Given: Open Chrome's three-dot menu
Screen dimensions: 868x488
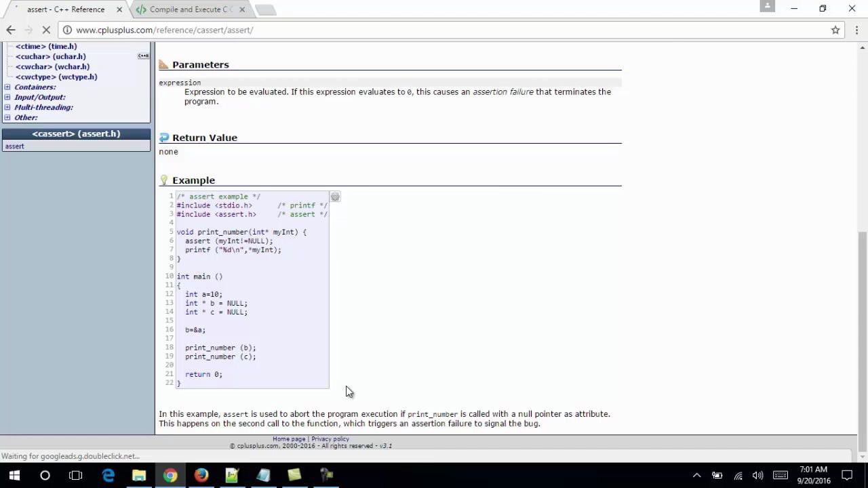Looking at the screenshot, I should coord(856,30).
